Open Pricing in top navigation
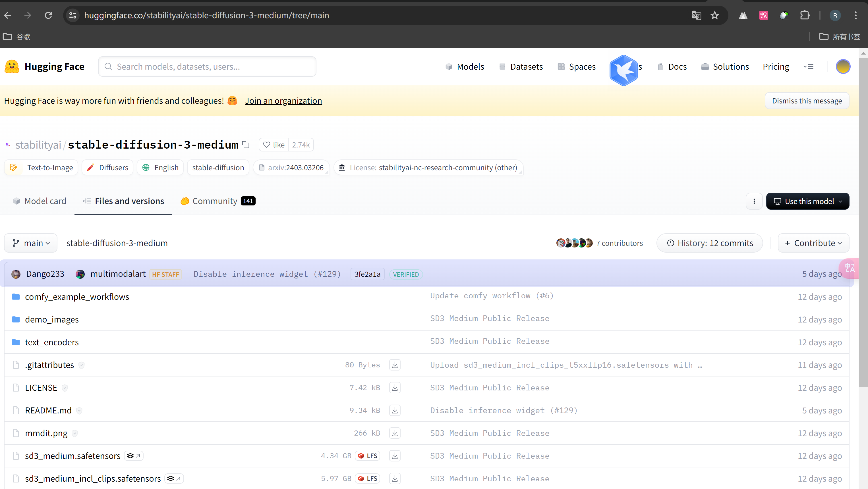The width and height of the screenshot is (868, 489). click(776, 67)
